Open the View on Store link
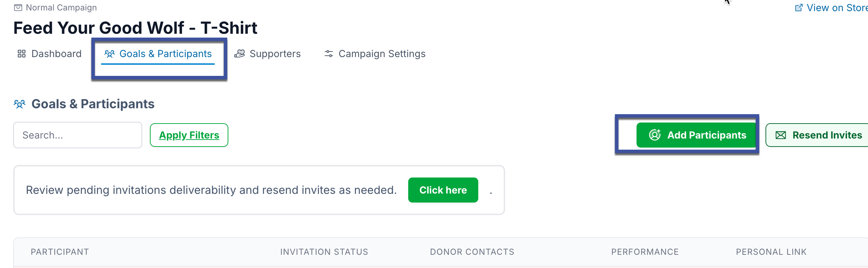This screenshot has height=268, width=868. pos(836,8)
